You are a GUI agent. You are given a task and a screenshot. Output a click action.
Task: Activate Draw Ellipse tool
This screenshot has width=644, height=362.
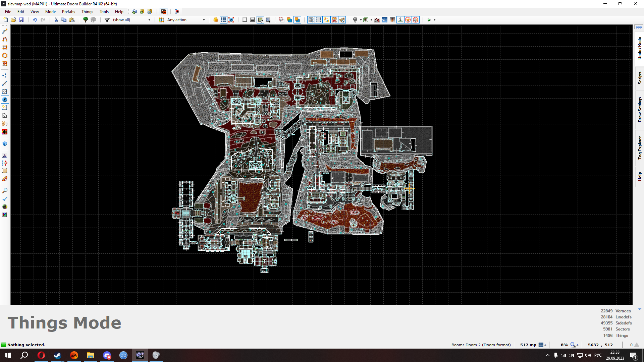click(5, 56)
